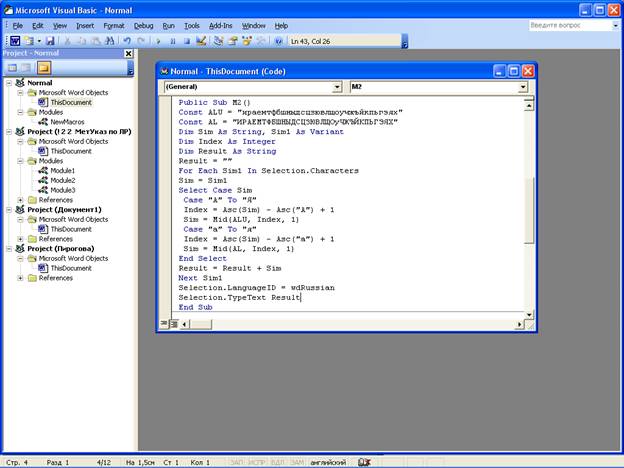Click the View Microsoft Word toolbar icon
This screenshot has width=624, height=468.
pyautogui.click(x=15, y=41)
